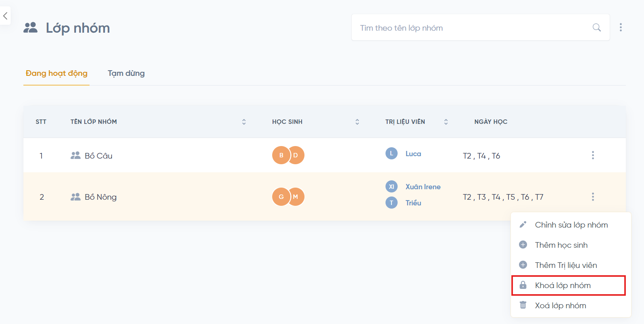
Task: Open therapist Luca's link
Action: click(413, 154)
